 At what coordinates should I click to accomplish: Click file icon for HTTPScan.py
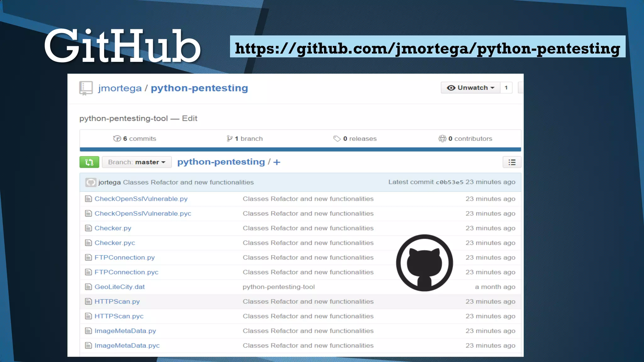coord(88,302)
